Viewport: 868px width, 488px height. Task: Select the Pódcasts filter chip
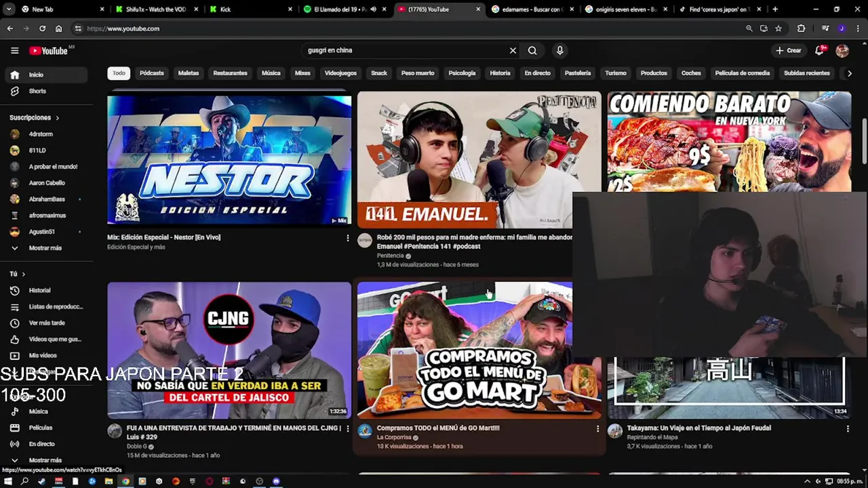(x=152, y=73)
